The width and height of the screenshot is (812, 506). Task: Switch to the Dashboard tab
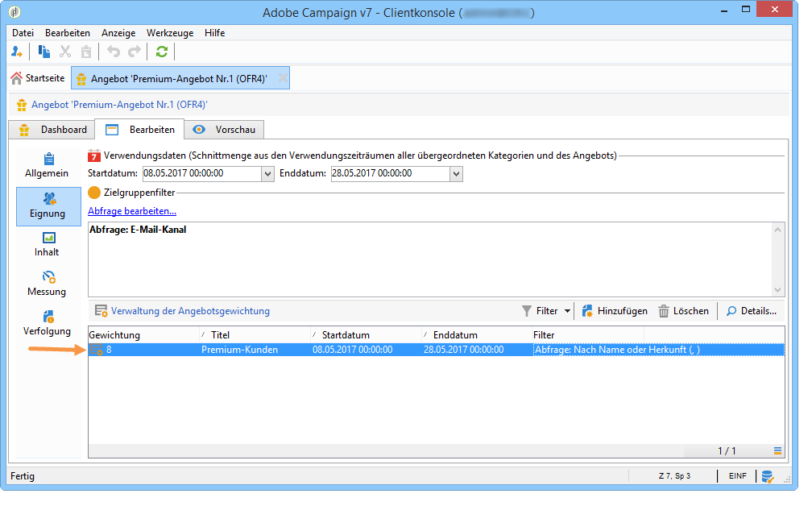point(52,130)
